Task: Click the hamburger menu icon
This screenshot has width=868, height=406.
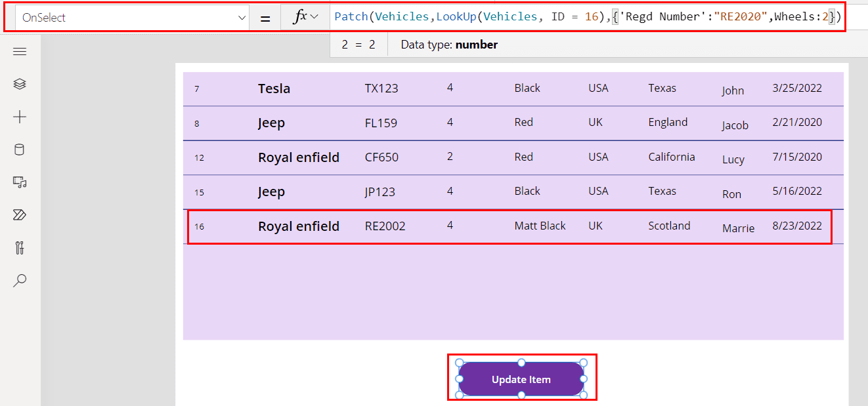Action: [x=20, y=51]
